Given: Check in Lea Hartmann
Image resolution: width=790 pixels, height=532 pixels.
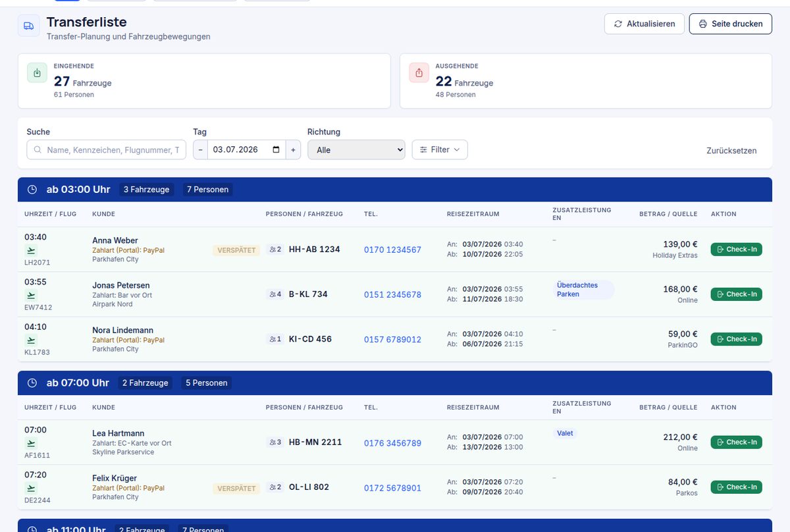Looking at the screenshot, I should (736, 442).
